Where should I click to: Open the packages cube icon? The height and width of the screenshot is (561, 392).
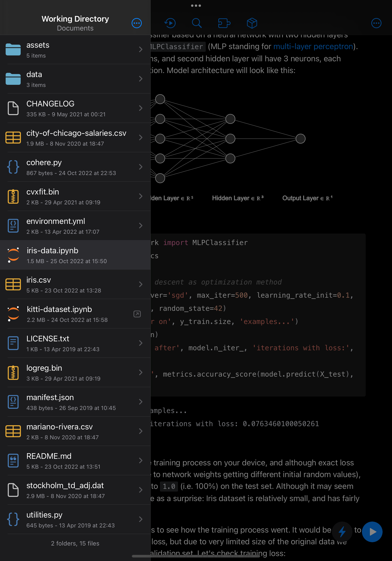(x=252, y=23)
